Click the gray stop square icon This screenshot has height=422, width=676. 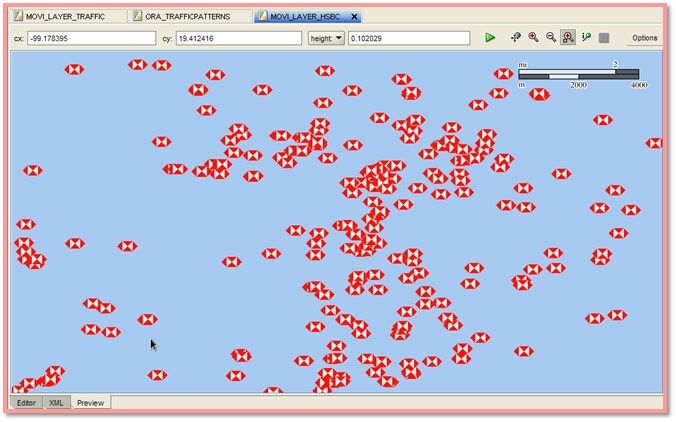click(604, 38)
